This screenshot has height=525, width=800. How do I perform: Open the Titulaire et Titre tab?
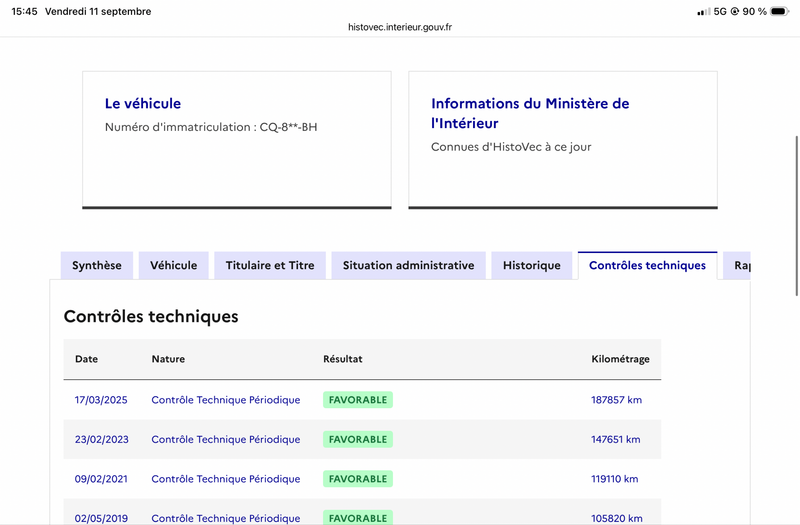pos(270,265)
